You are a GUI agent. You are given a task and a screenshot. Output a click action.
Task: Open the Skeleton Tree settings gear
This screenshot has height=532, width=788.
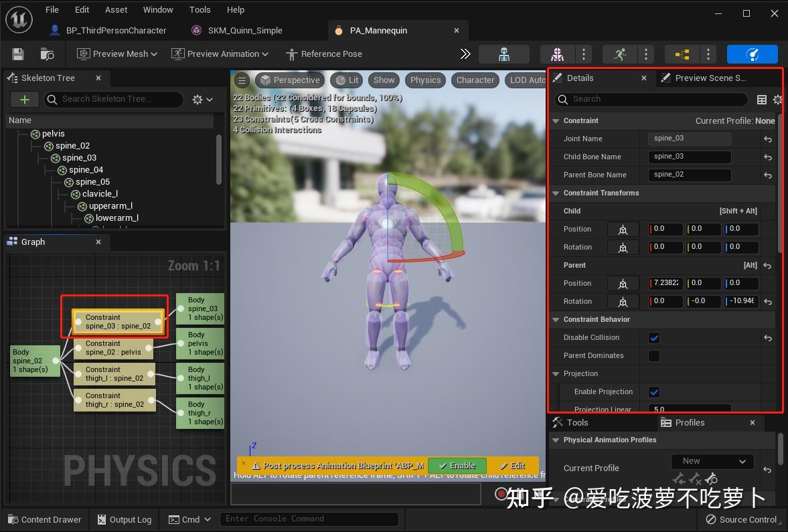198,99
